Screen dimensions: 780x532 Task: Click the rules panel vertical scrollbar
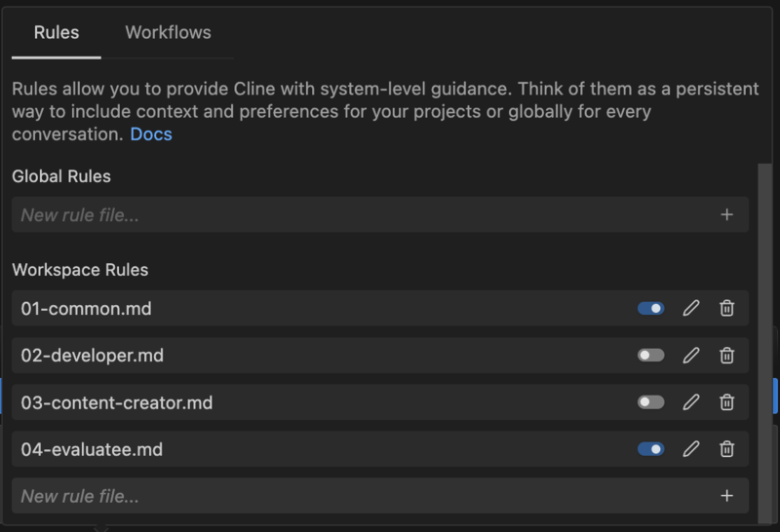pyautogui.click(x=764, y=343)
